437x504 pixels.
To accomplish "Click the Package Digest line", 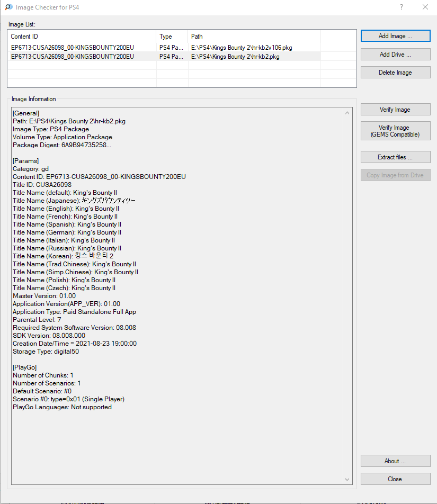I will [62, 145].
